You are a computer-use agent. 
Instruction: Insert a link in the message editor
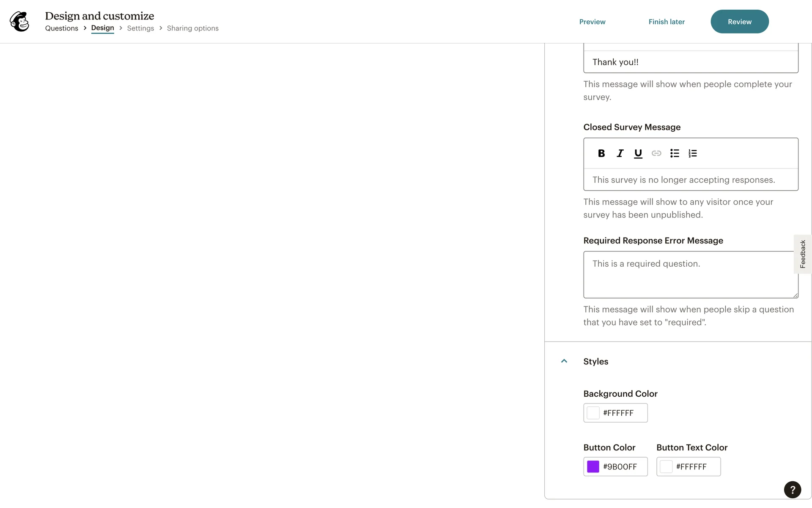656,153
